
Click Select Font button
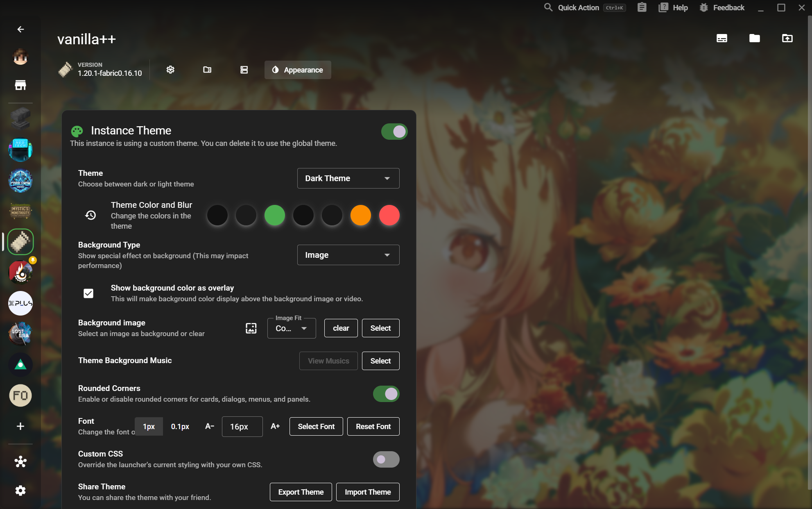(316, 427)
